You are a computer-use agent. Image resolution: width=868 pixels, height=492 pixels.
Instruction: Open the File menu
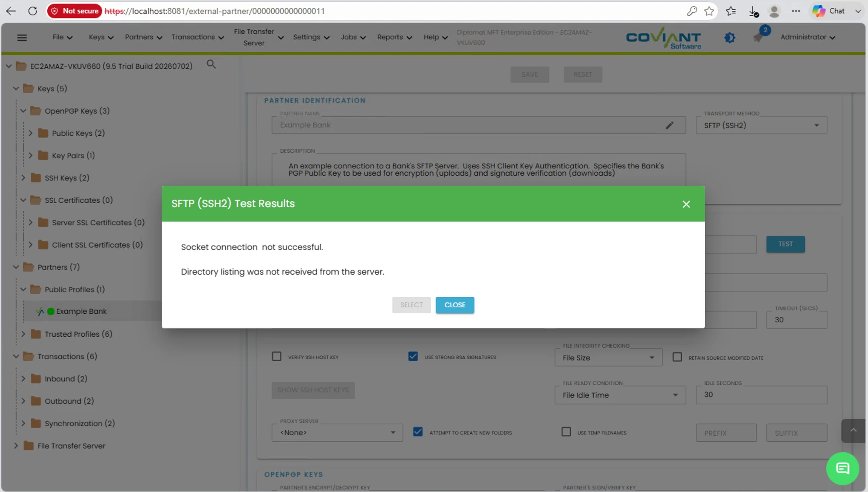coord(62,37)
